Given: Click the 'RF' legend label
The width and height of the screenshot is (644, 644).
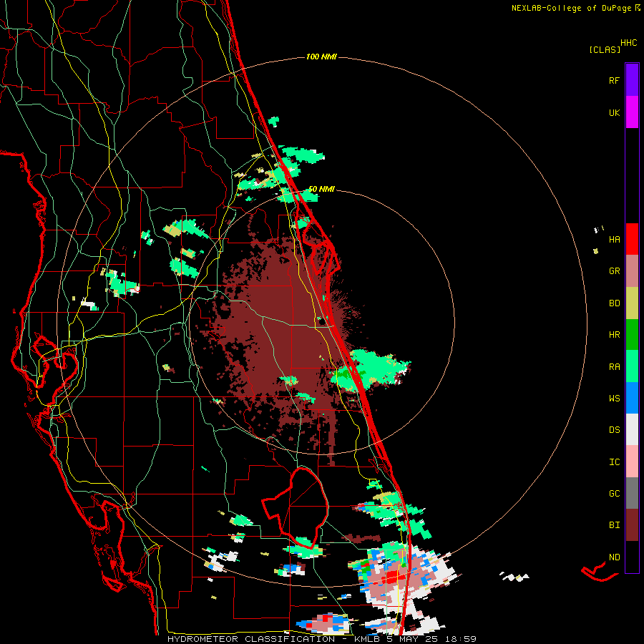Looking at the screenshot, I should click(614, 80).
